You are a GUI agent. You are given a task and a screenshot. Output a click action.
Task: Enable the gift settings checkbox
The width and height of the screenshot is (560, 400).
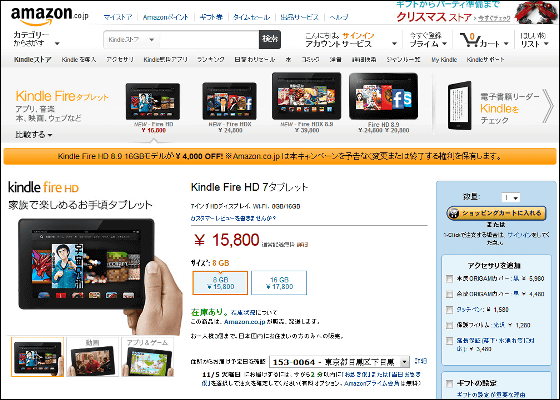(x=450, y=384)
